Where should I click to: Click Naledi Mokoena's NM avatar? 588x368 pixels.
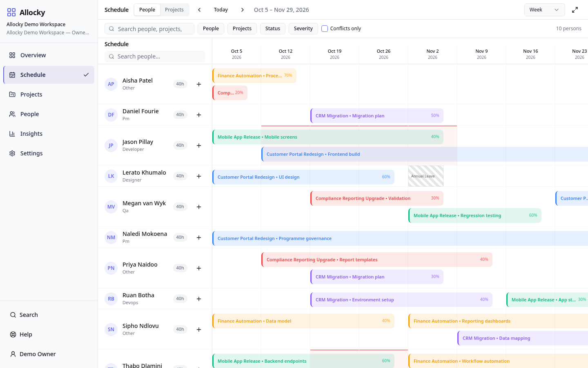point(111,238)
